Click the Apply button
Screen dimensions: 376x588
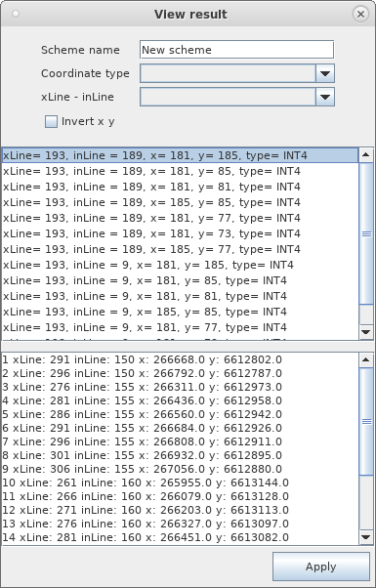[x=321, y=567]
